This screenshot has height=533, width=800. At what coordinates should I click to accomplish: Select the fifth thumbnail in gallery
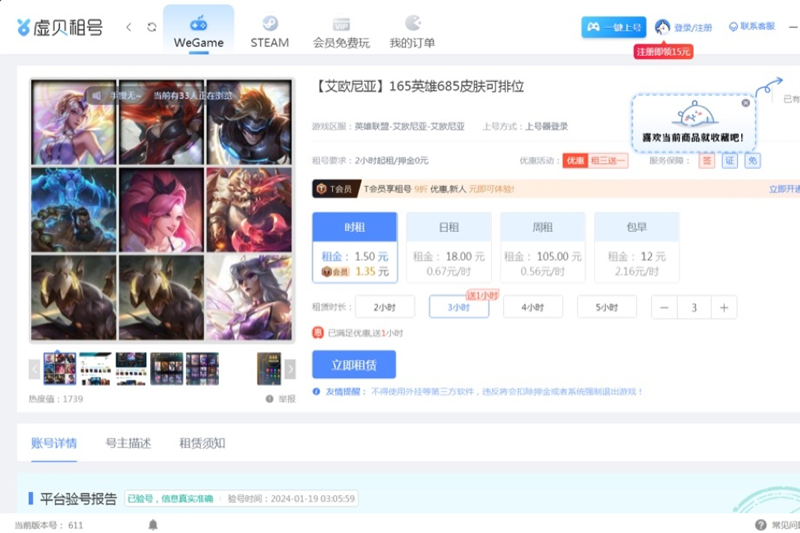[203, 368]
